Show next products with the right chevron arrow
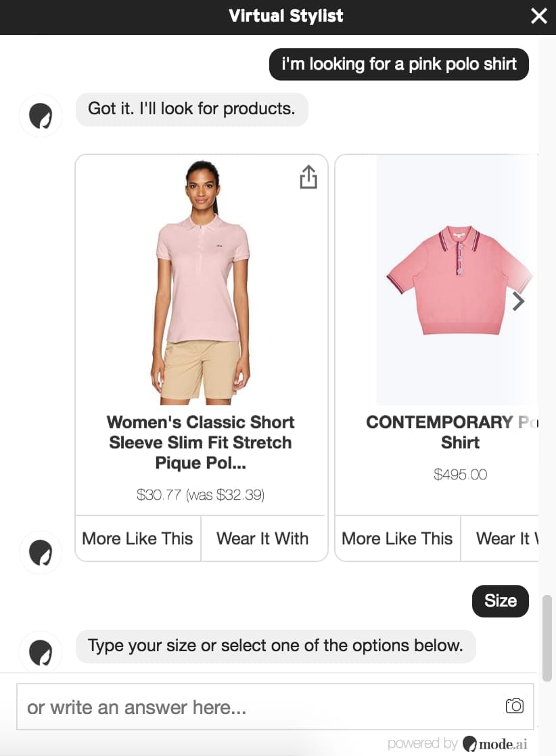This screenshot has height=756, width=556. click(518, 302)
